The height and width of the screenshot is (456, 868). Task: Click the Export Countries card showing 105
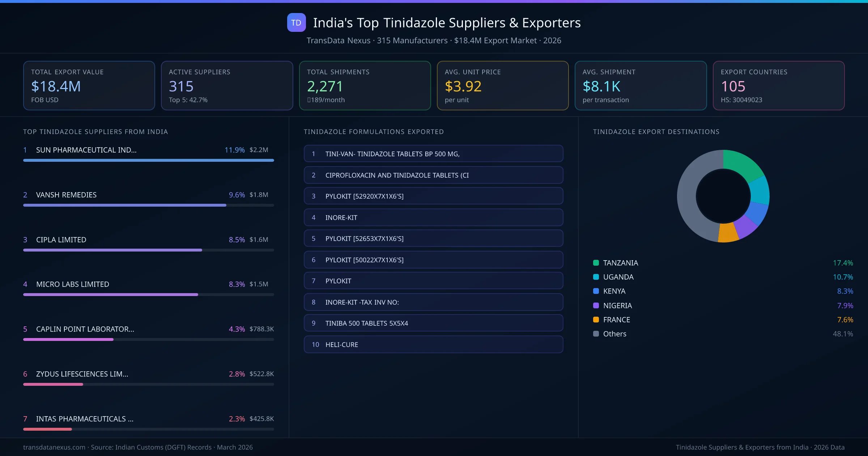pos(779,85)
